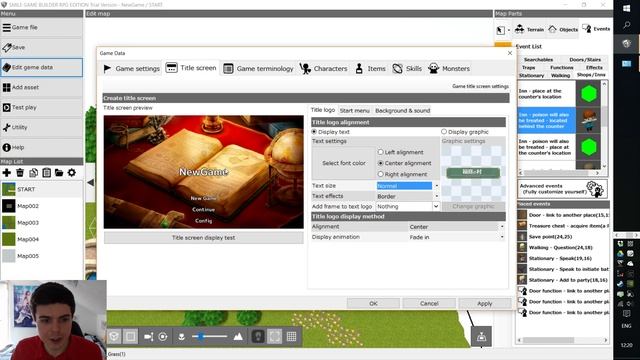This screenshot has height=360, width=640.
Task: Open the Skills tab
Action: coord(407,69)
